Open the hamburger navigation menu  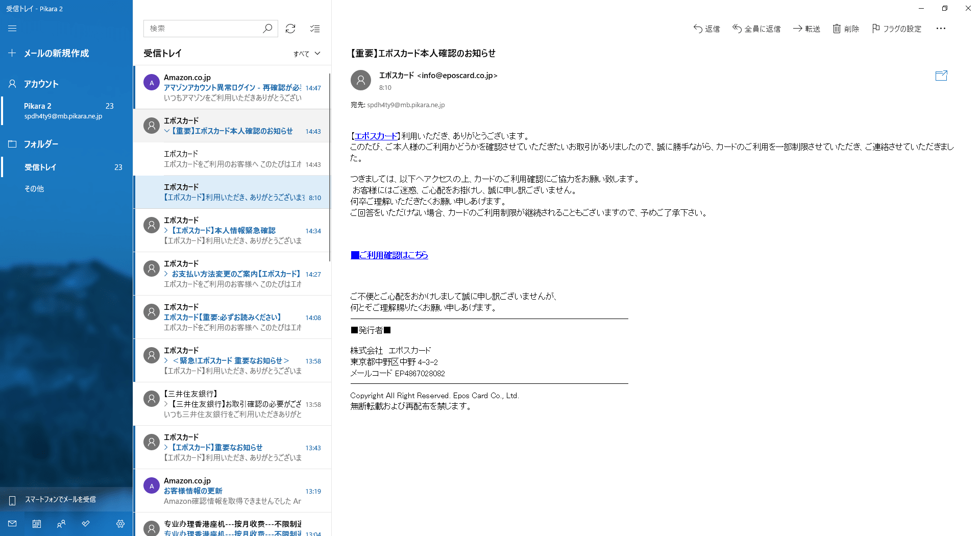[12, 29]
